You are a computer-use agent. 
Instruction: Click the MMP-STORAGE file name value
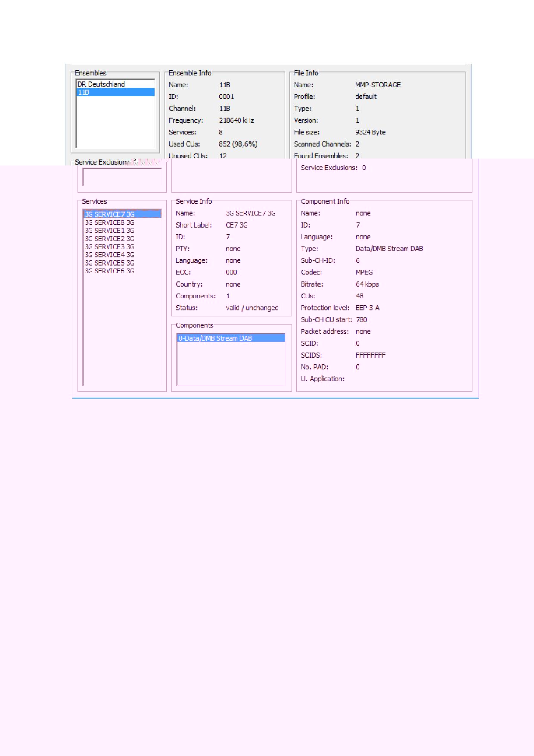pos(378,85)
